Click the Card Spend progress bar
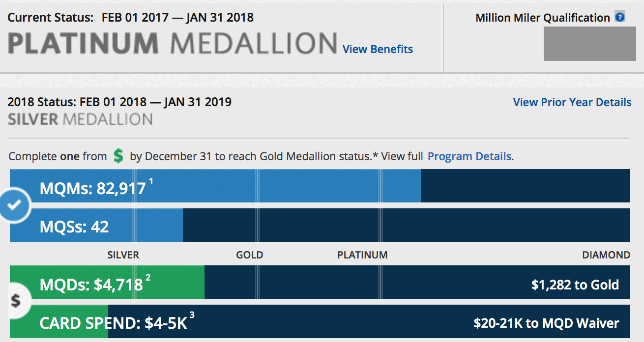The width and height of the screenshot is (644, 342). tap(320, 323)
